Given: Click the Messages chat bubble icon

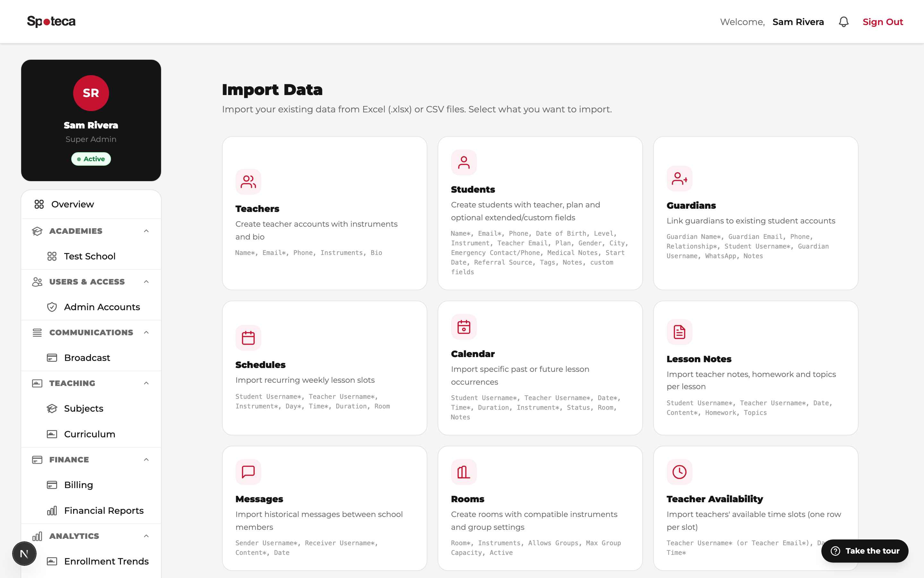Looking at the screenshot, I should 248,472.
